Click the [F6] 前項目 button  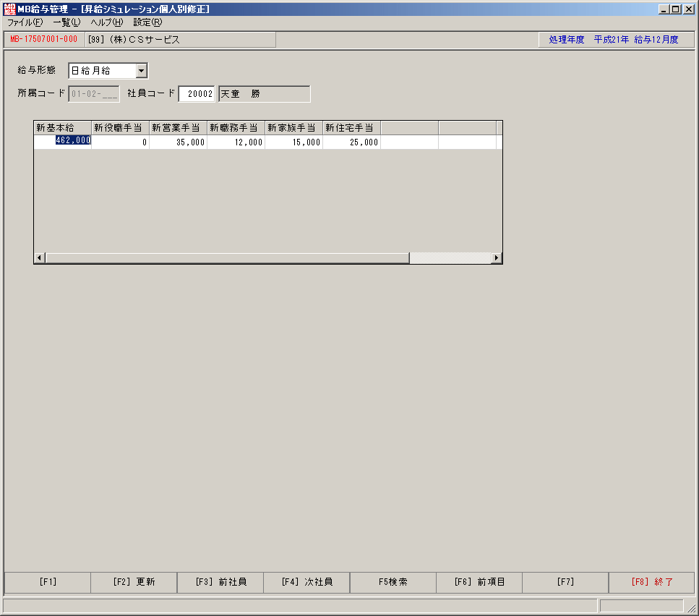click(479, 582)
